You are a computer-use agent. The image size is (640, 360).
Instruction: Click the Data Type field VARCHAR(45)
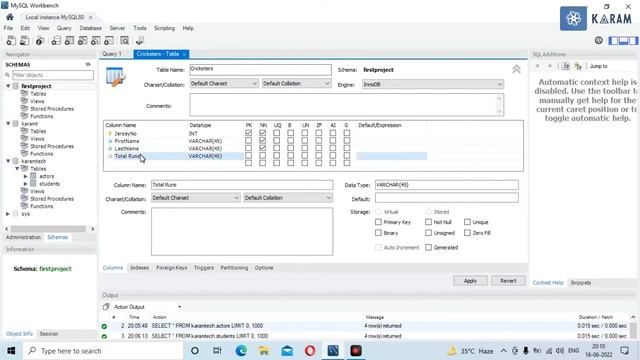pos(447,185)
